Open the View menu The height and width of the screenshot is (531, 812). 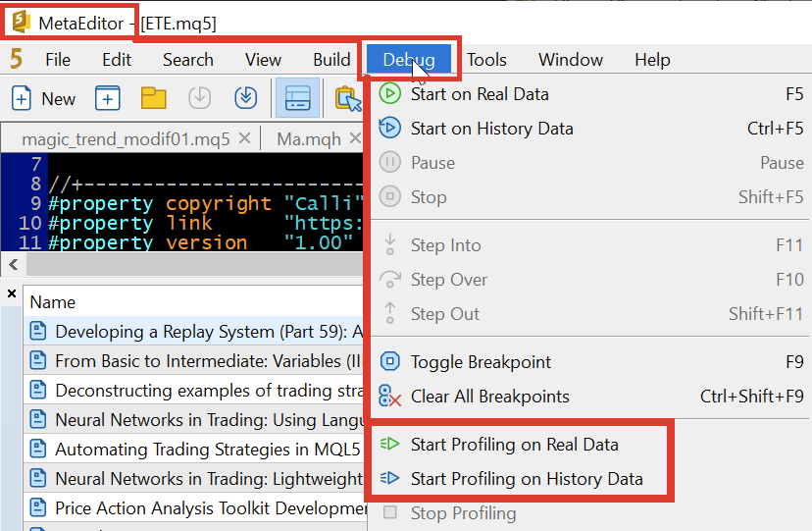click(x=263, y=60)
